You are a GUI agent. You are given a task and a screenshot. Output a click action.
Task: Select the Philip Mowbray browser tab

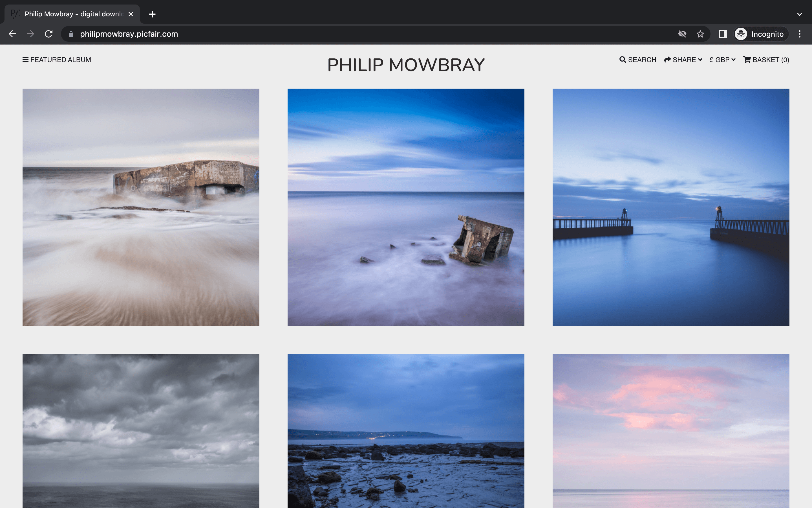(x=72, y=14)
